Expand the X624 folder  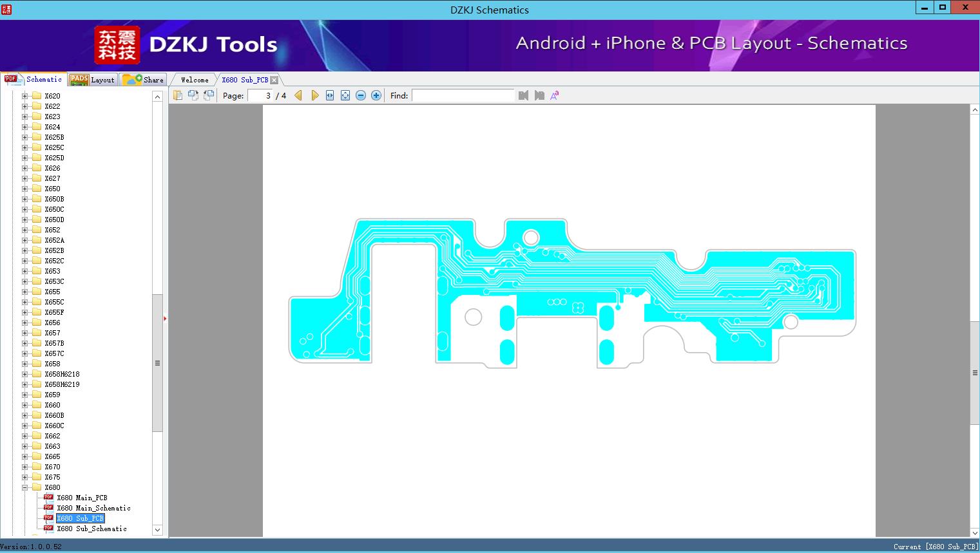tap(24, 127)
